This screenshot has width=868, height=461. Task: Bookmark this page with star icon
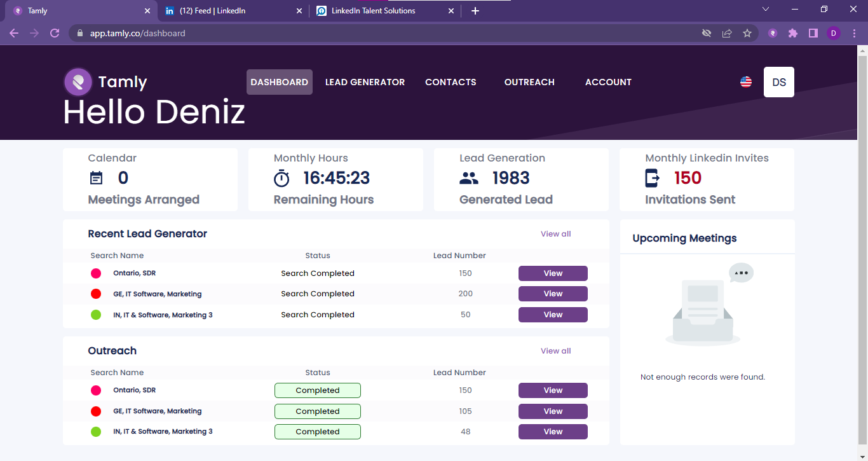point(747,33)
